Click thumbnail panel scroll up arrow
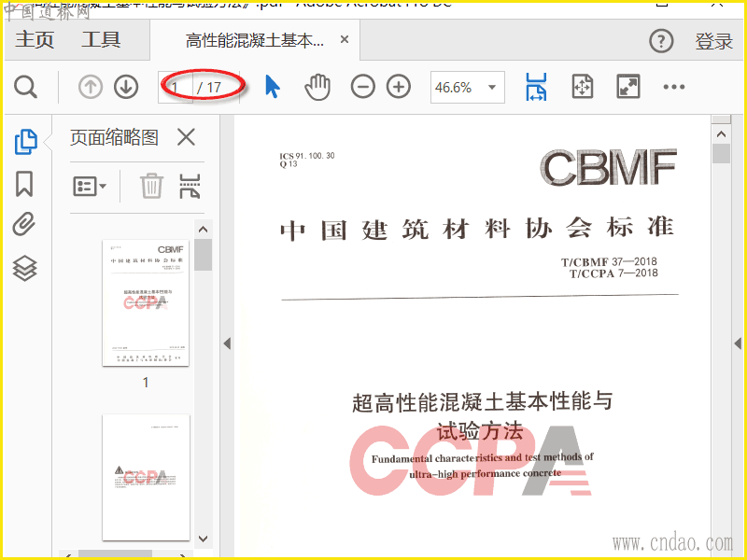747x560 pixels. (x=203, y=230)
